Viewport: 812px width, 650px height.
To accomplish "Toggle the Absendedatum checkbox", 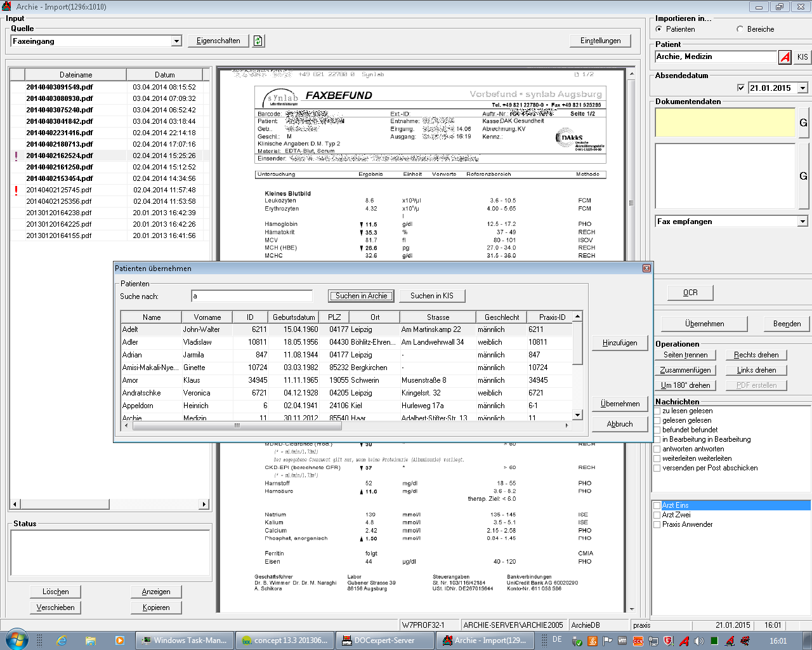I will 741,88.
